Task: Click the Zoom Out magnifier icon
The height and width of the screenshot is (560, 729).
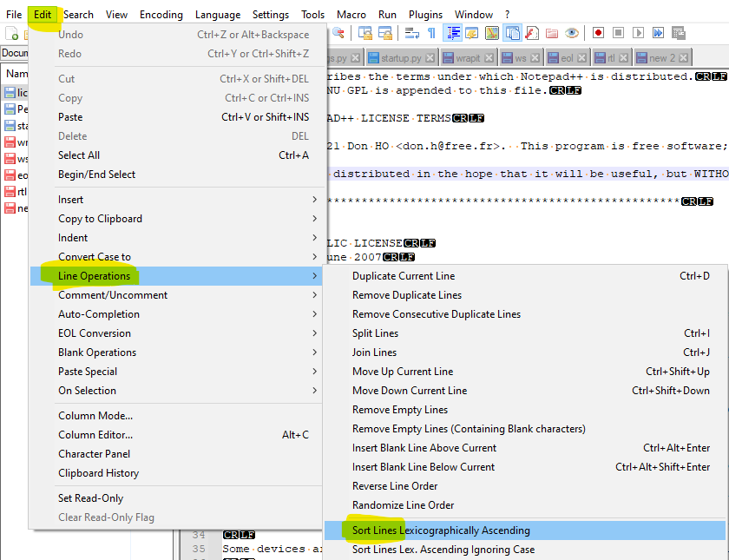Action: [x=338, y=33]
